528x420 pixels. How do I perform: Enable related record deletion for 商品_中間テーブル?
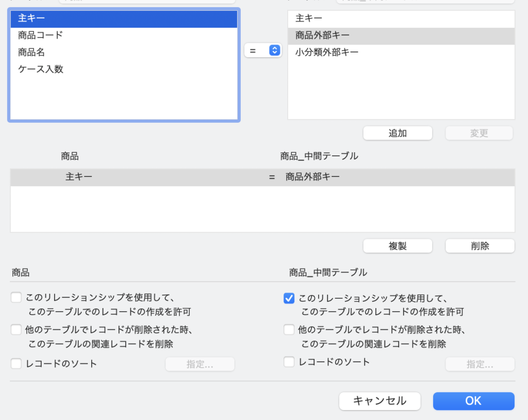pos(289,330)
